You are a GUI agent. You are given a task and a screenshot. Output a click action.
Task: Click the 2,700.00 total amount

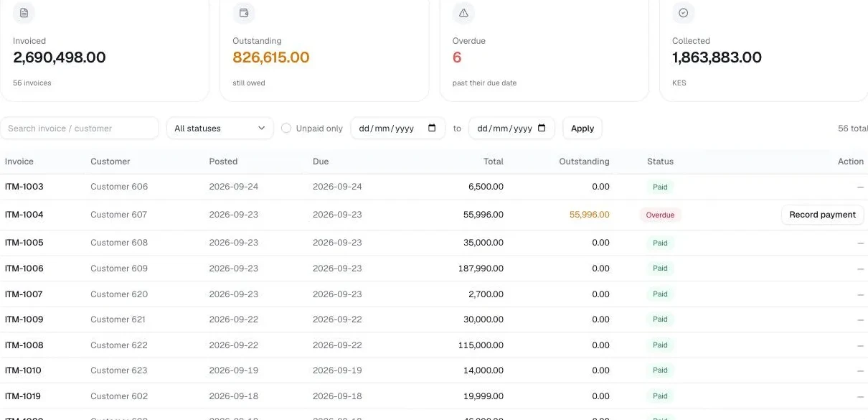tap(486, 294)
